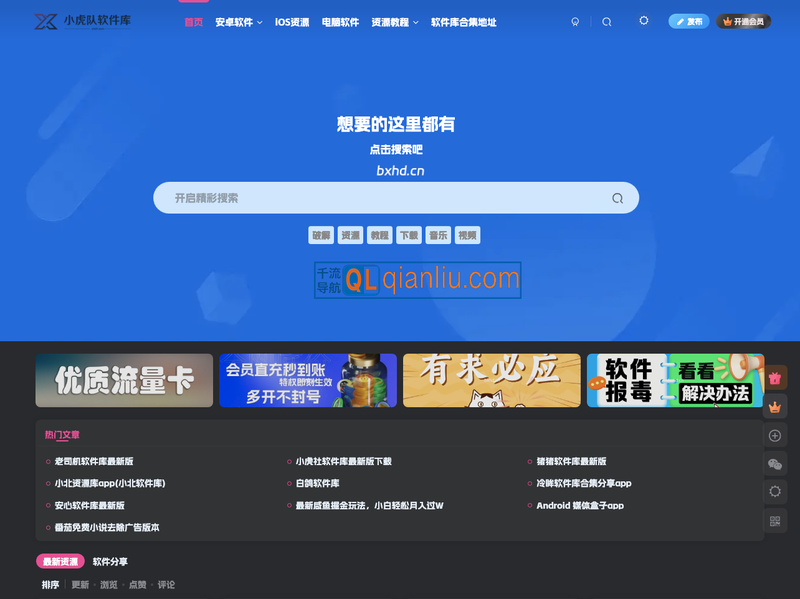
Task: Open the WeChat chat icon in right sidebar
Action: [774, 463]
